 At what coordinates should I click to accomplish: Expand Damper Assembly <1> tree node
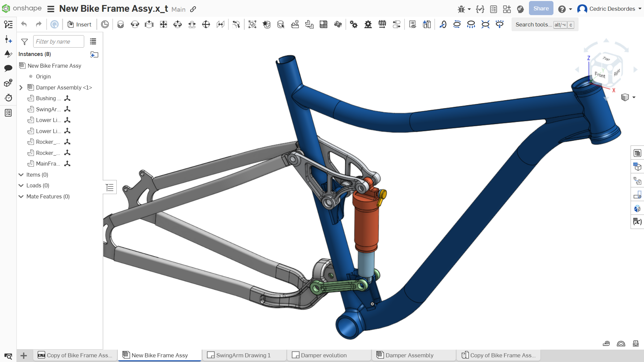click(x=21, y=87)
